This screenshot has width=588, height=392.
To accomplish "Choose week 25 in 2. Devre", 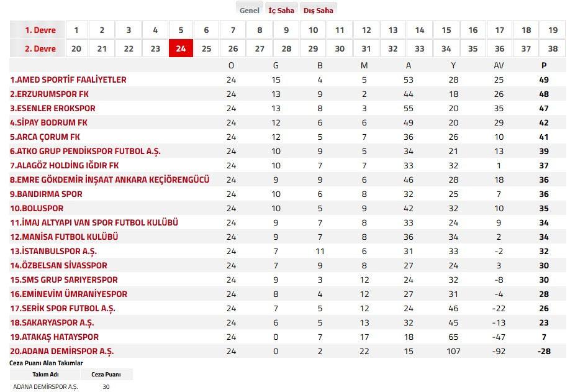I will 207,48.
